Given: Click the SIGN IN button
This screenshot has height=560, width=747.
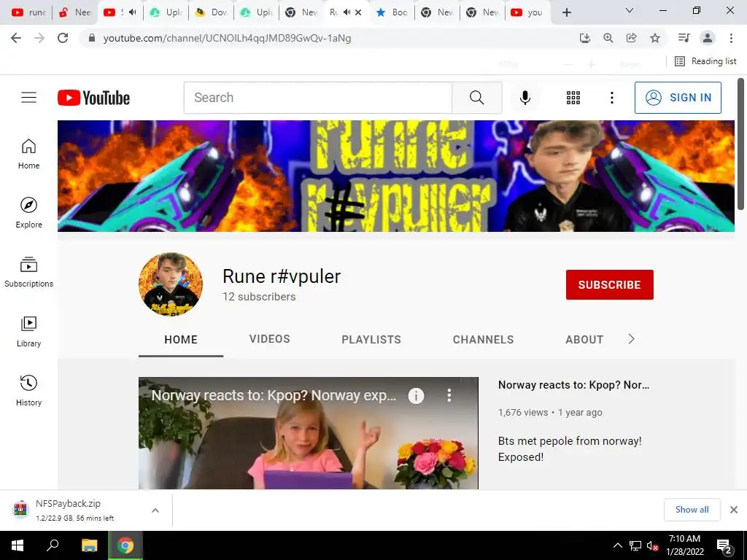Looking at the screenshot, I should (678, 98).
